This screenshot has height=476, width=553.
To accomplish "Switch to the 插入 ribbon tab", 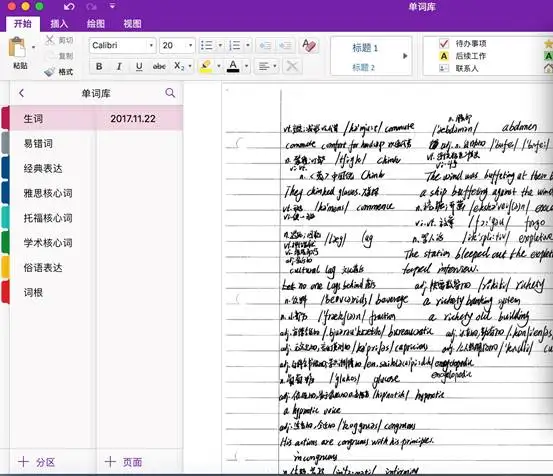I will point(59,24).
